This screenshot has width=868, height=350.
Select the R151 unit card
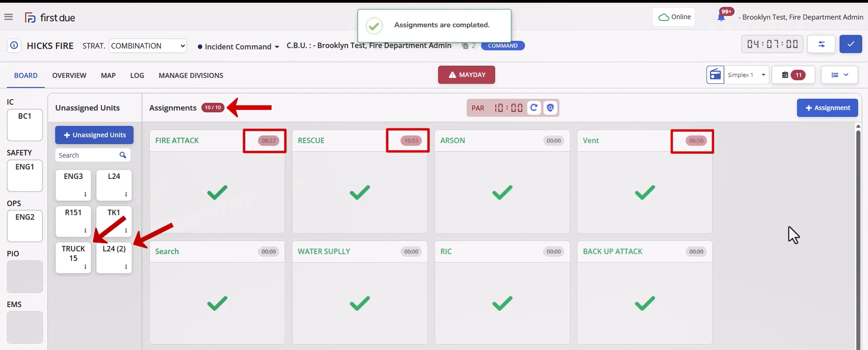click(x=73, y=221)
